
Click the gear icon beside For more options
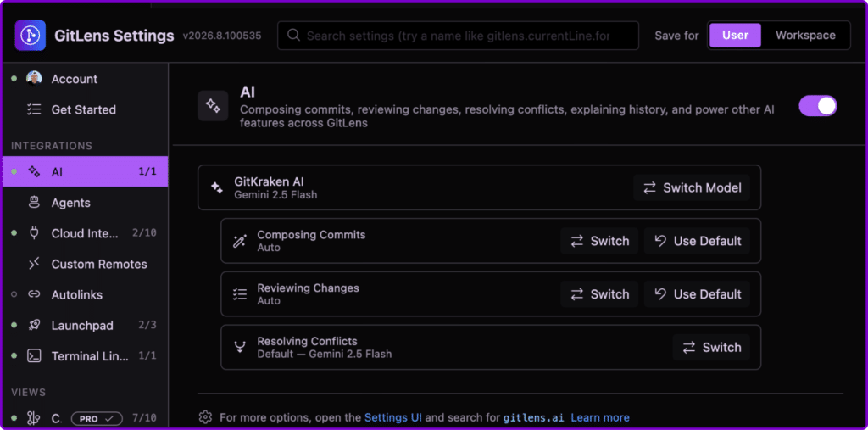click(x=205, y=417)
